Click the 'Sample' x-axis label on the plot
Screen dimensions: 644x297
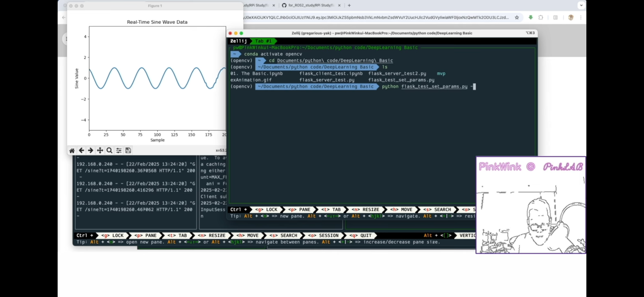(x=157, y=140)
